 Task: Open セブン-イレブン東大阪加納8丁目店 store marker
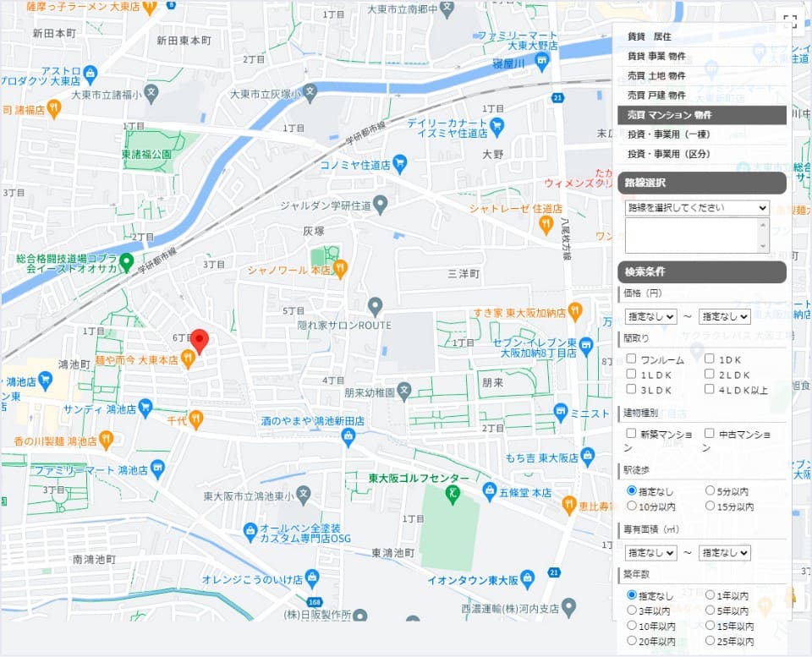click(x=586, y=347)
